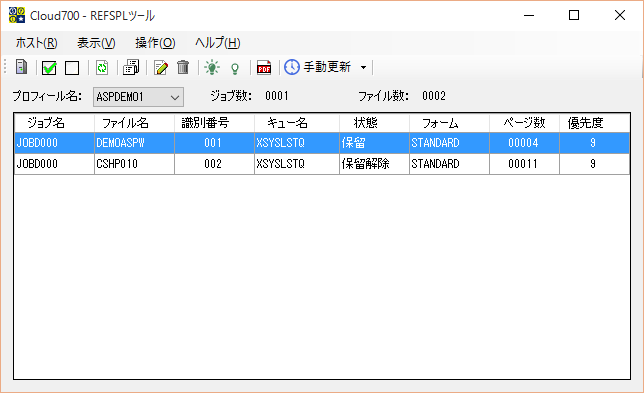
Task: Open the ASPDEMO1 profile name combo box
Action: click(x=138, y=97)
